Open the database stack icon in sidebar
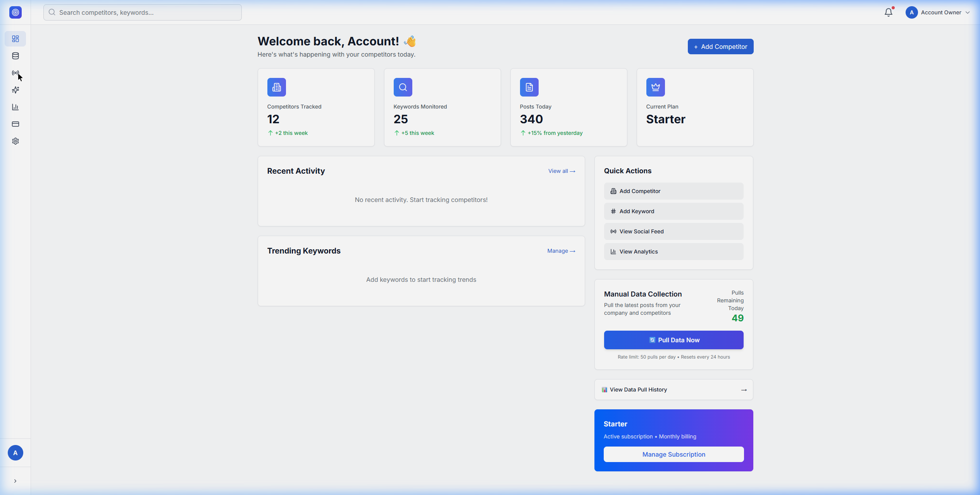 tap(16, 56)
